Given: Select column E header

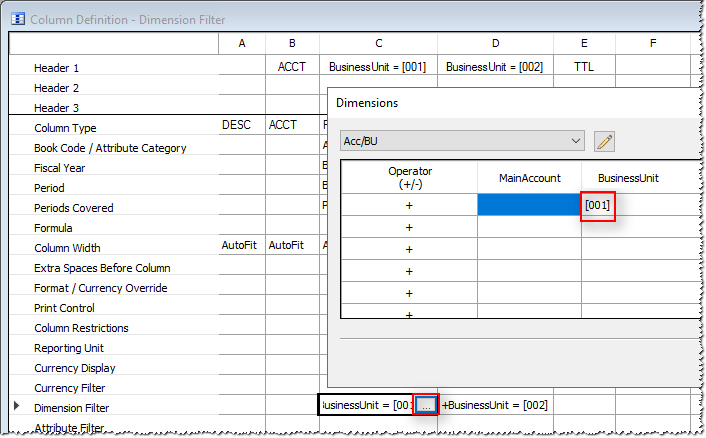Looking at the screenshot, I should click(584, 44).
